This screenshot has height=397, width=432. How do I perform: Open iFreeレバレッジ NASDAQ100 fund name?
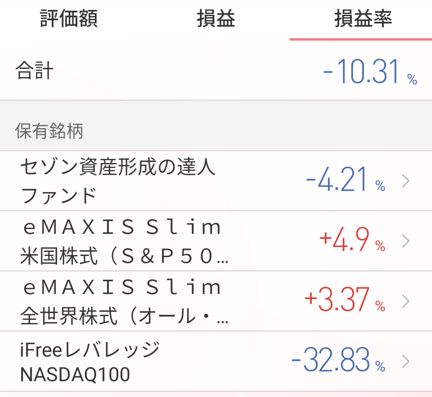click(89, 362)
